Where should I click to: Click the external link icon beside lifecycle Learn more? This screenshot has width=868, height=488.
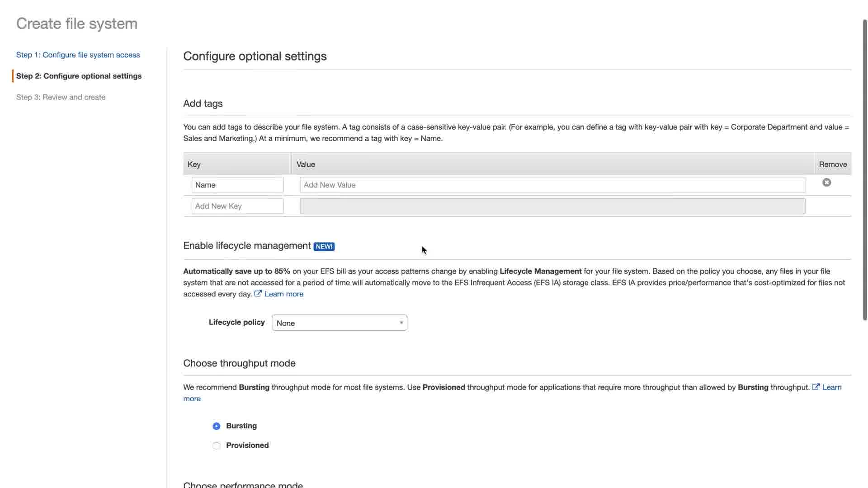[258, 294]
